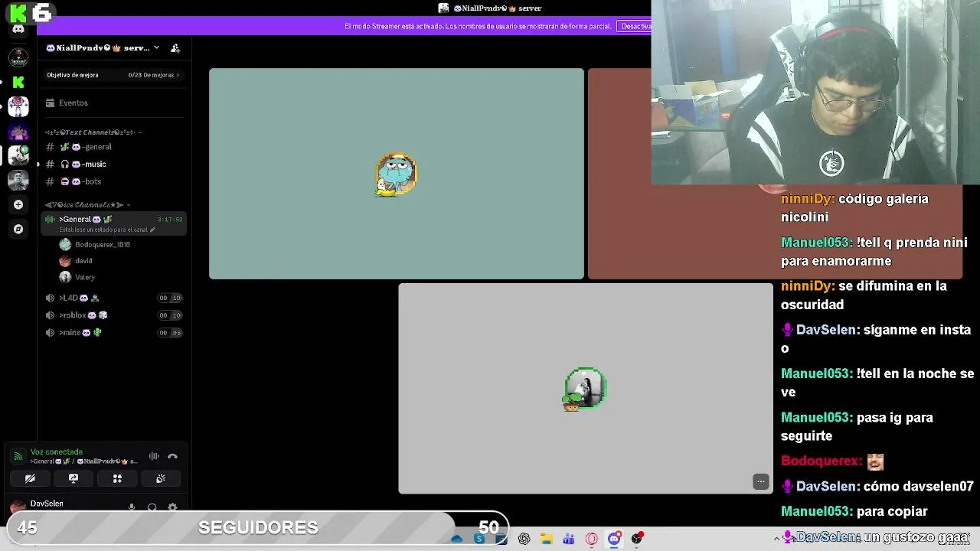This screenshot has width=980, height=551.
Task: Share your screen button in voice panel
Action: [x=73, y=478]
